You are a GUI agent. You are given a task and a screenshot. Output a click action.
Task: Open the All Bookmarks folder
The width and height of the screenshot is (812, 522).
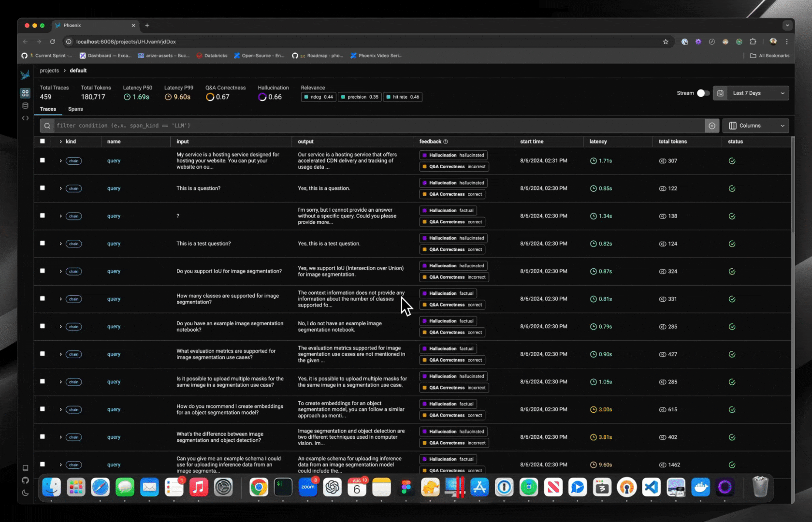pyautogui.click(x=769, y=56)
